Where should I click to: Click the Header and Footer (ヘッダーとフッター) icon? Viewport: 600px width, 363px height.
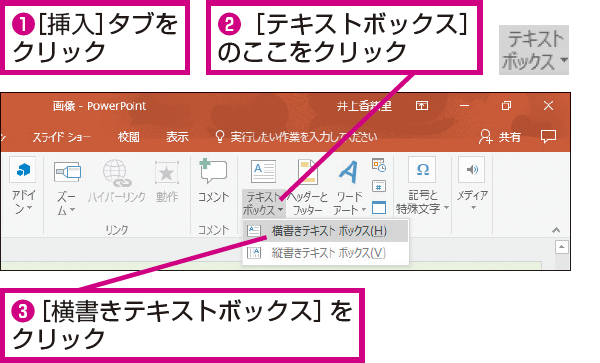(308, 171)
